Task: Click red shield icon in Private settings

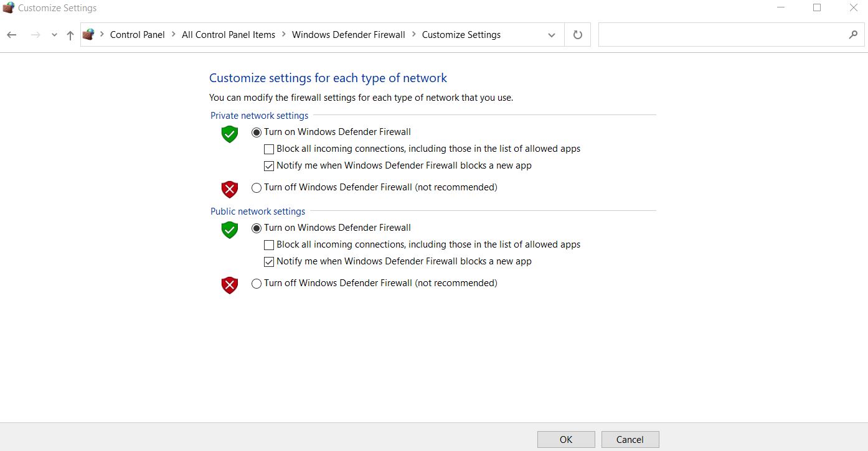Action: [x=230, y=189]
